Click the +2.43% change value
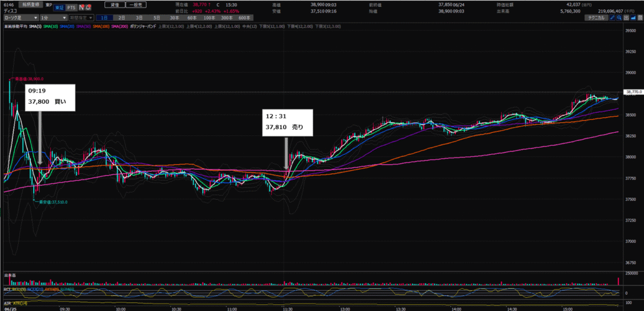 (x=213, y=12)
